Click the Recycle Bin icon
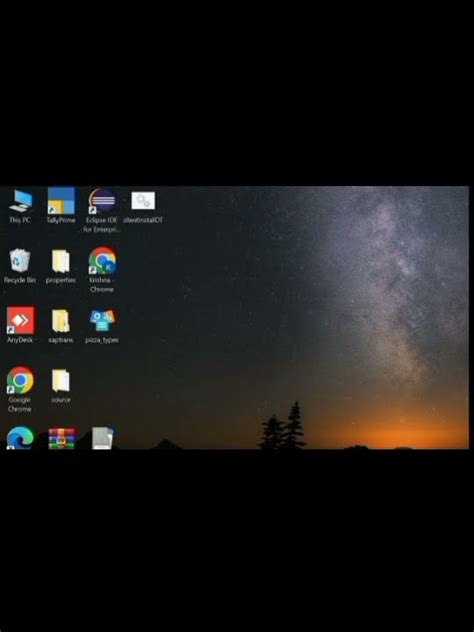 click(19, 266)
